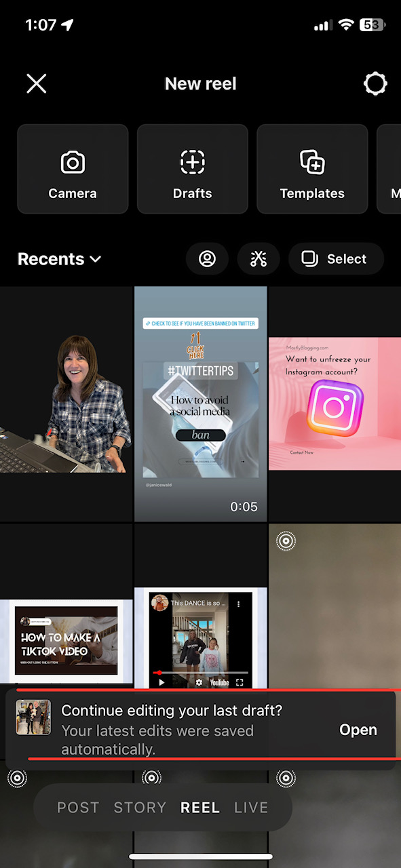This screenshot has height=868, width=401.
Task: Tap the draft preview thumbnail in banner
Action: pos(33,717)
